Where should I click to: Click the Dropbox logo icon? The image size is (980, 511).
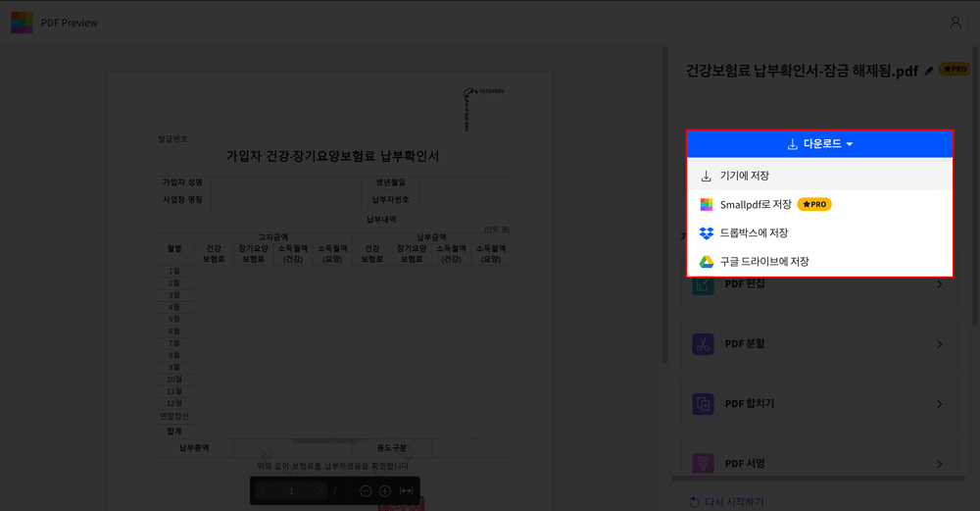[x=707, y=233]
